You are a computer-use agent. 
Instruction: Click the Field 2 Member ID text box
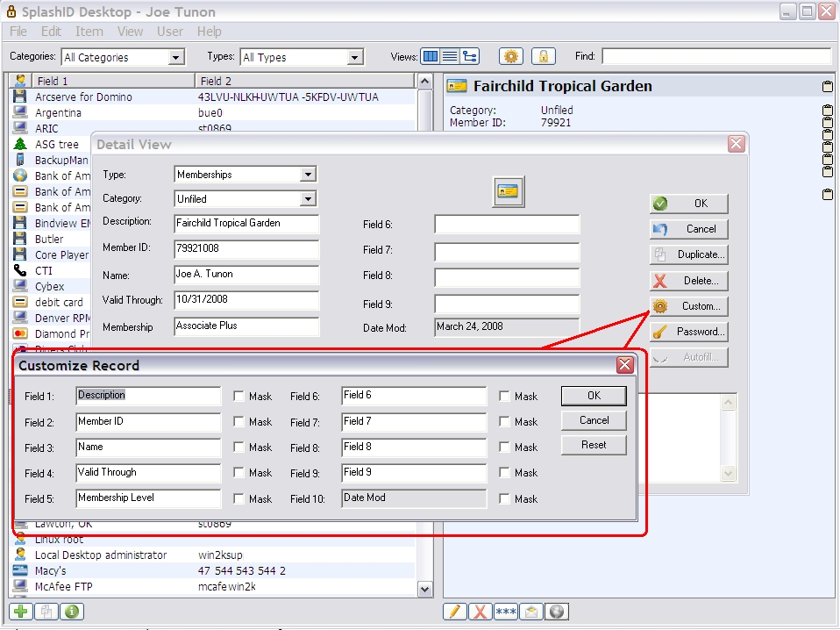pos(148,422)
